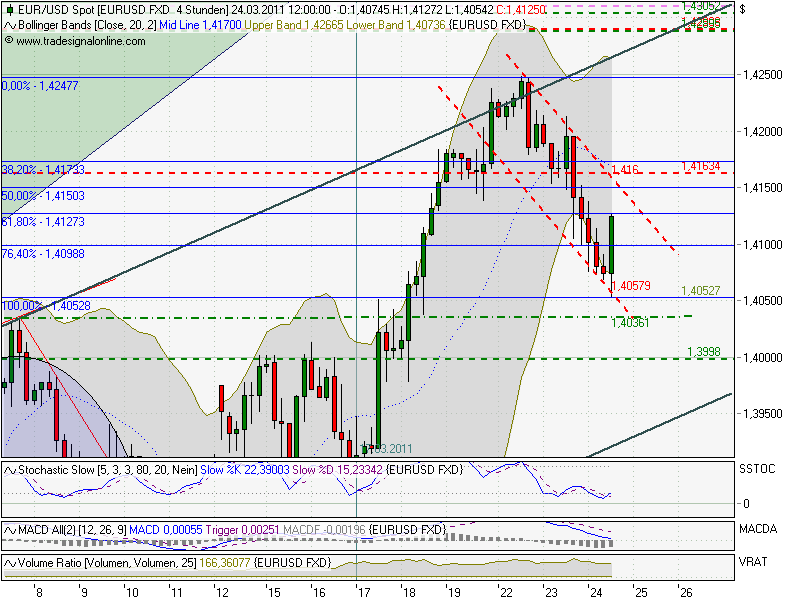800x600 pixels.
Task: Click the Volume Ratio indicator icon
Action: pos(8,563)
